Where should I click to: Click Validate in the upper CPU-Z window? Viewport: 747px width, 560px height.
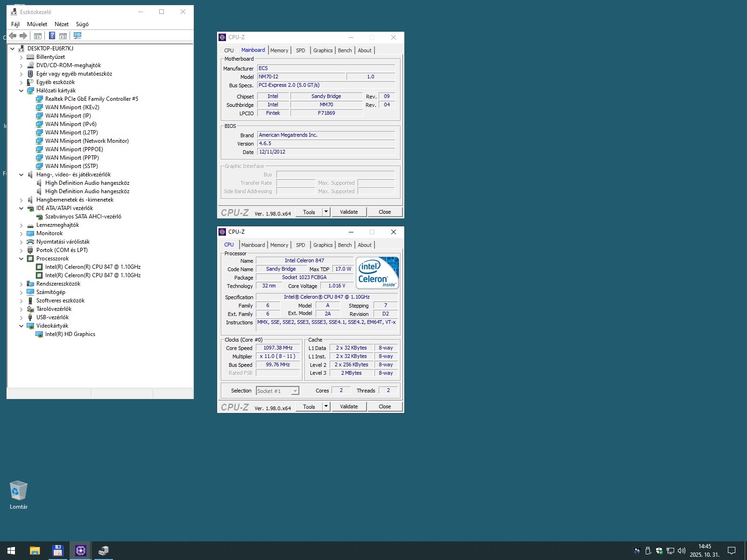[349, 212]
